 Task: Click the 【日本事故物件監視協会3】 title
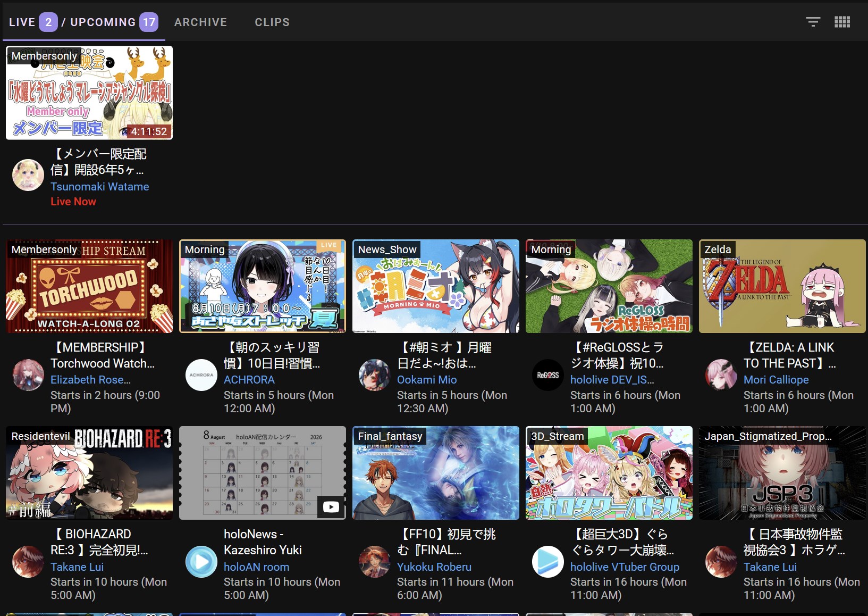pos(794,542)
